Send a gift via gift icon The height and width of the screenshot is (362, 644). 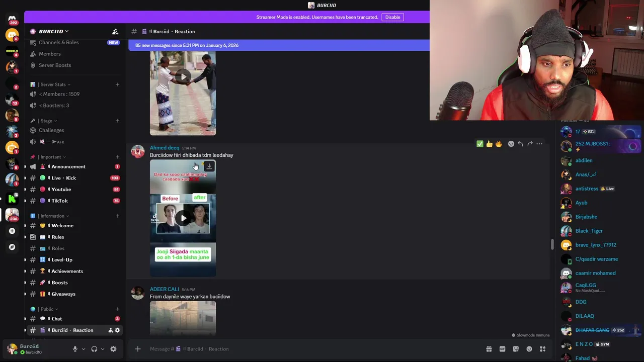[489, 349]
